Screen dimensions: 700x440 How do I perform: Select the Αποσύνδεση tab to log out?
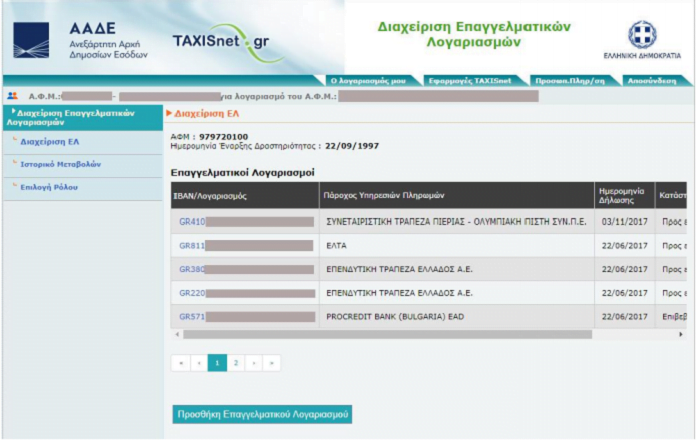652,81
